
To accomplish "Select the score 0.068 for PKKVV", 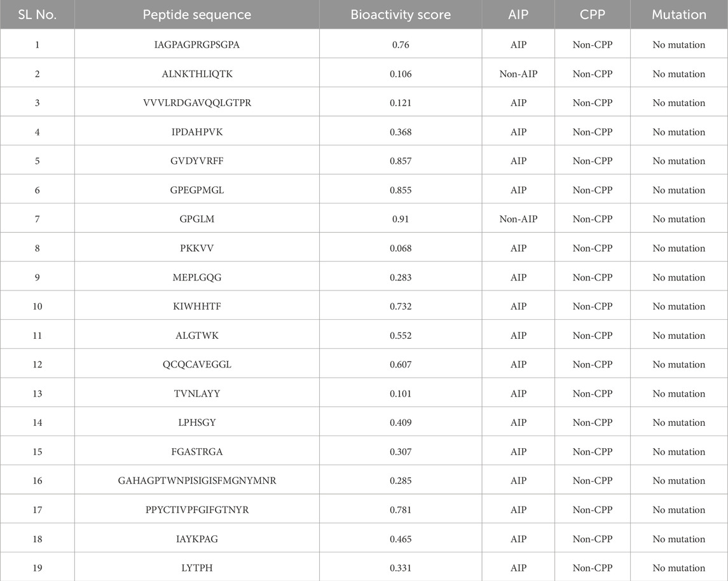I will pos(401,249).
